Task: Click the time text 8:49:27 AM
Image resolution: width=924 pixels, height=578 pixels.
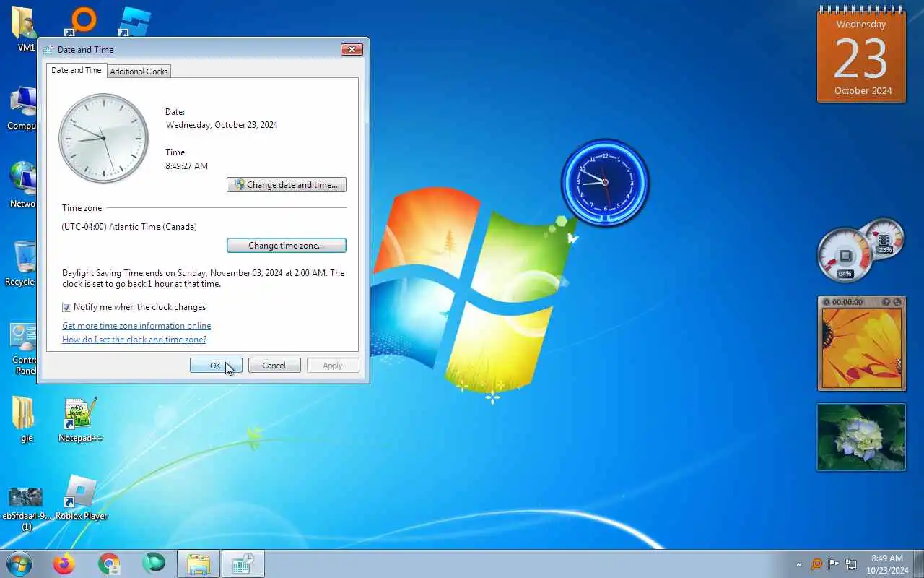Action: (x=187, y=166)
